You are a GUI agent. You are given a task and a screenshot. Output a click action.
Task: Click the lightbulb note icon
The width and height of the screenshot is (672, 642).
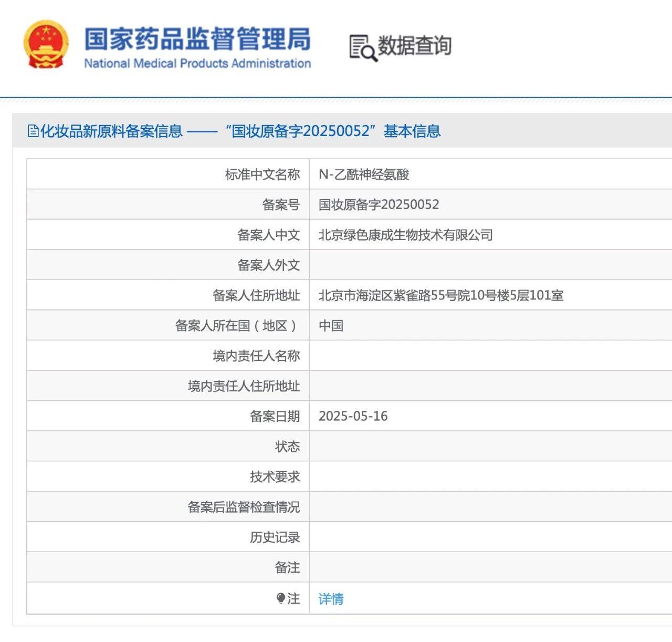(x=281, y=598)
